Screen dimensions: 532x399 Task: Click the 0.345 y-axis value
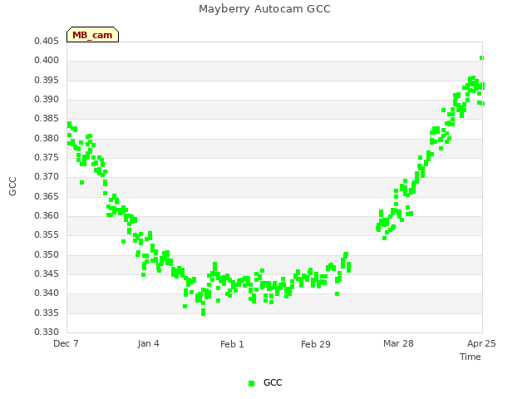[x=47, y=273]
